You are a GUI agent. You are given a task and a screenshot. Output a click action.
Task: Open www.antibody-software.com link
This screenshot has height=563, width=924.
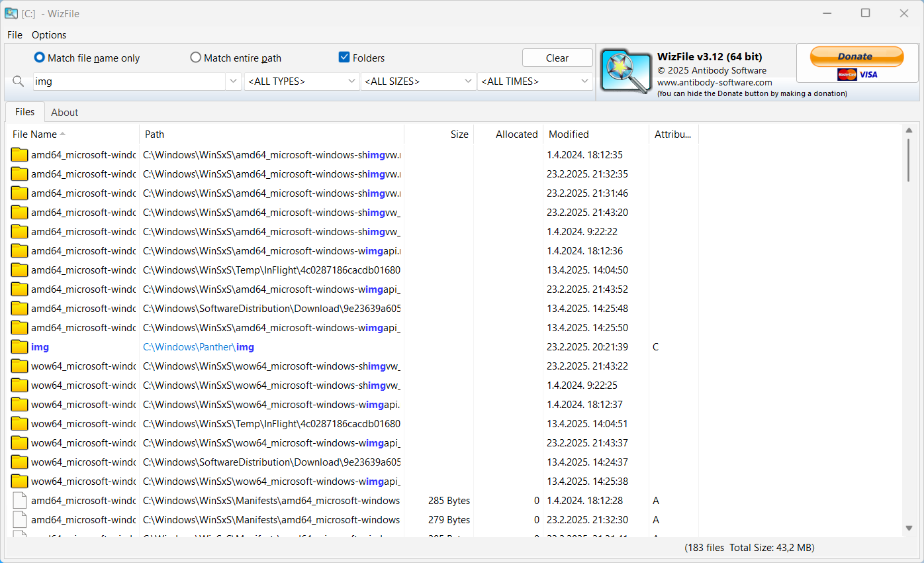pos(715,82)
